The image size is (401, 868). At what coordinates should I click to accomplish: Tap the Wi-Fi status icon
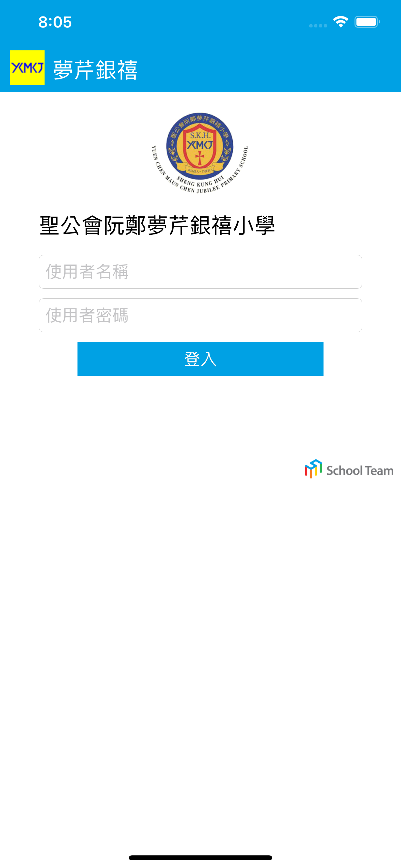click(x=341, y=22)
